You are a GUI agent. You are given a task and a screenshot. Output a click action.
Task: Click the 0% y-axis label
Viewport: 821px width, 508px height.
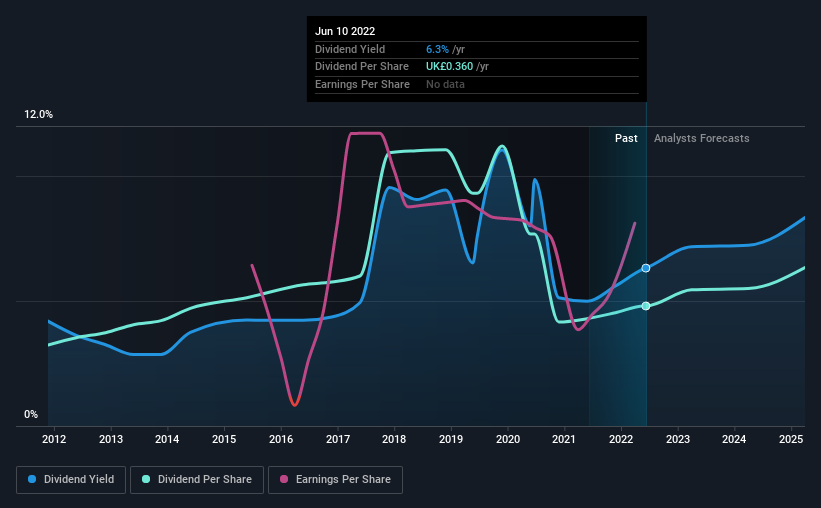(x=31, y=415)
